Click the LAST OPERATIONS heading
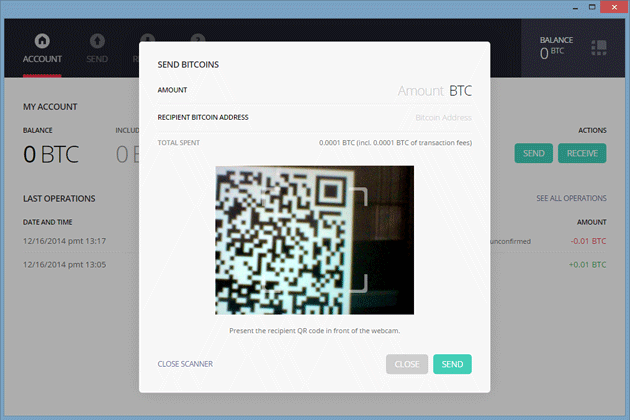The image size is (630, 420). [59, 199]
